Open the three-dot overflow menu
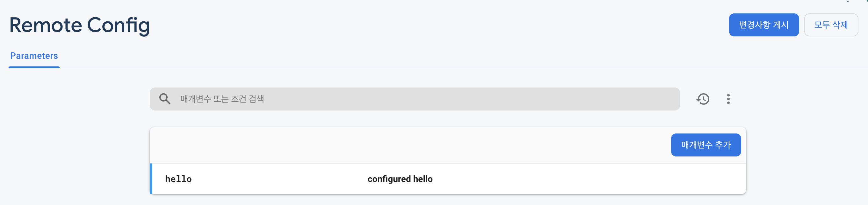The image size is (868, 205). tap(728, 99)
